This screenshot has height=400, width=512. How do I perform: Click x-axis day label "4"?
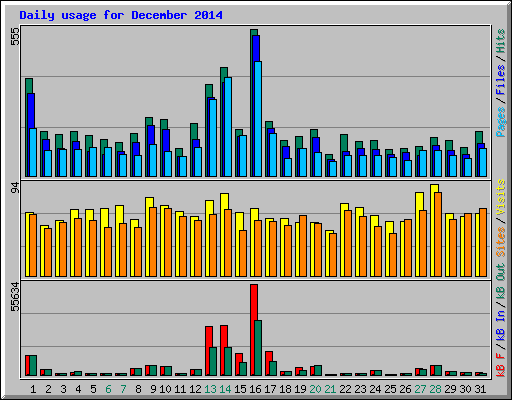click(78, 389)
